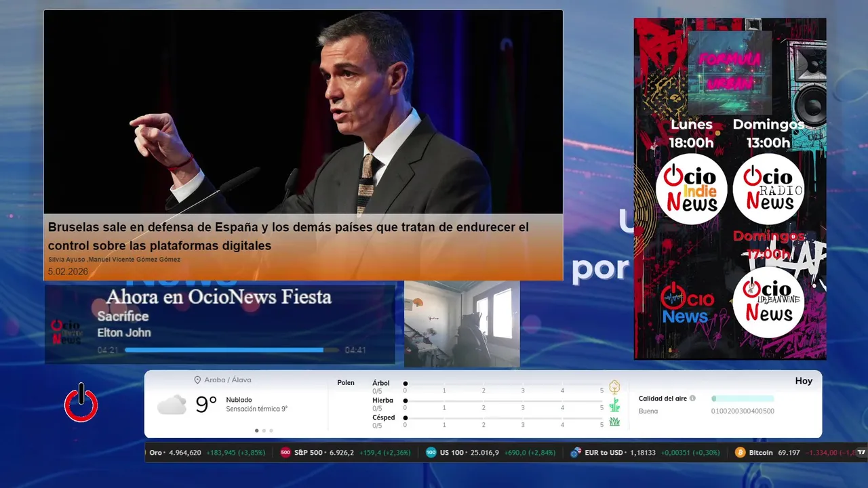Click the Formula Urban neon sign image
Image resolution: width=868 pixels, height=488 pixels.
(730, 72)
